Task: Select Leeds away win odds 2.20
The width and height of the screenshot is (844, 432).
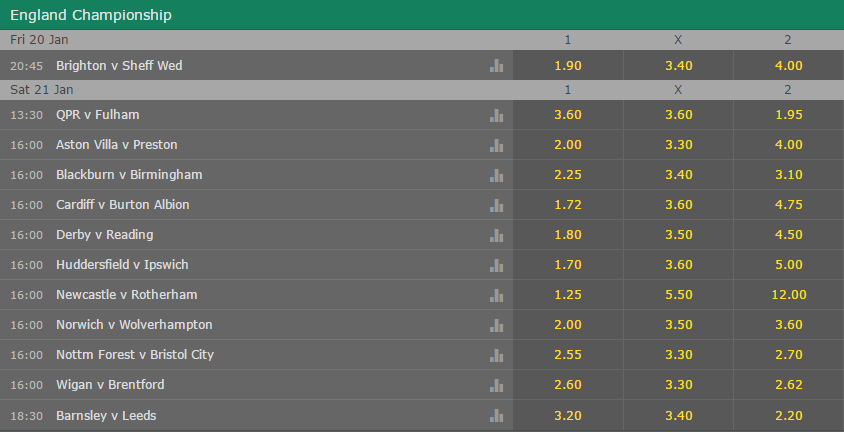Action: [x=789, y=415]
